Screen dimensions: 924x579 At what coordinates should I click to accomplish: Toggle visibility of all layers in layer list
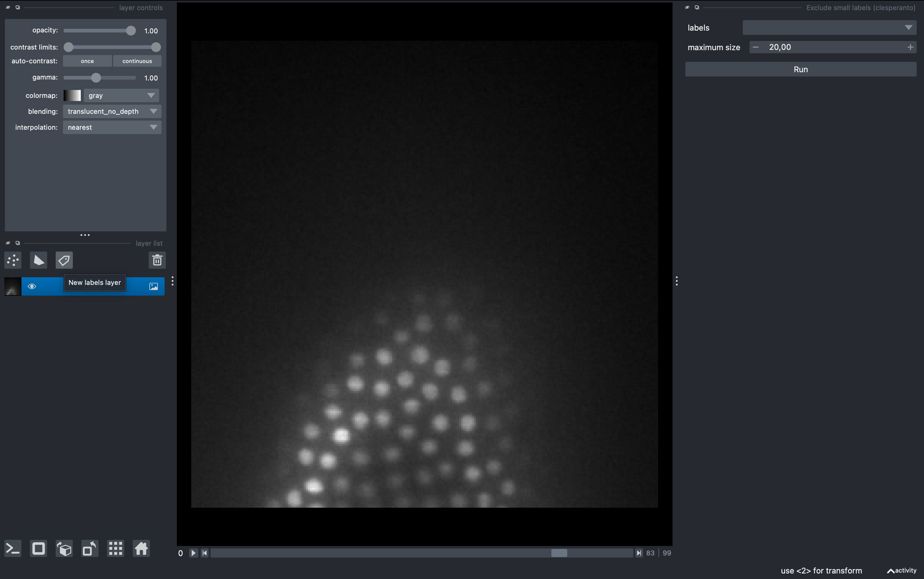(7, 242)
